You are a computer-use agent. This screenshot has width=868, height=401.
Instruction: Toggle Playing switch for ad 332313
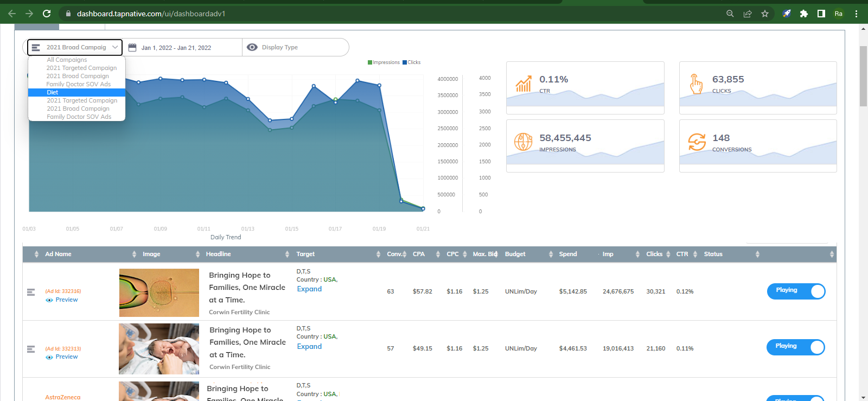tap(796, 347)
